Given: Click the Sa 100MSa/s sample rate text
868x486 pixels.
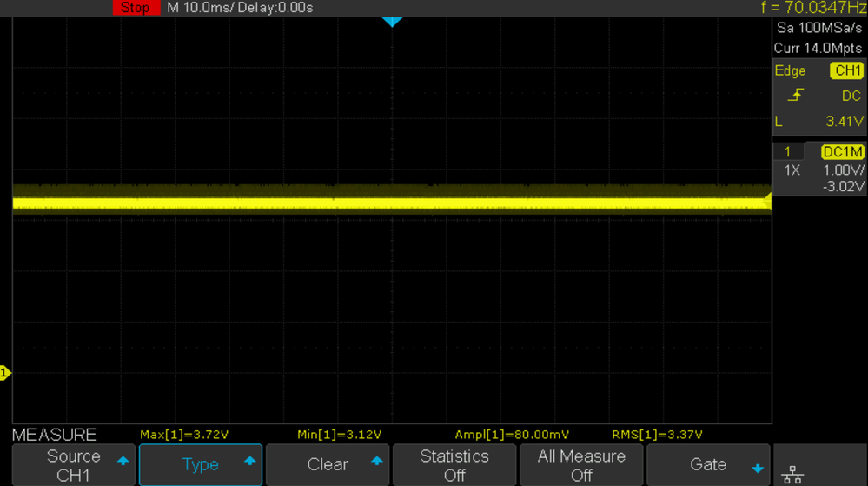Looking at the screenshot, I should click(818, 28).
